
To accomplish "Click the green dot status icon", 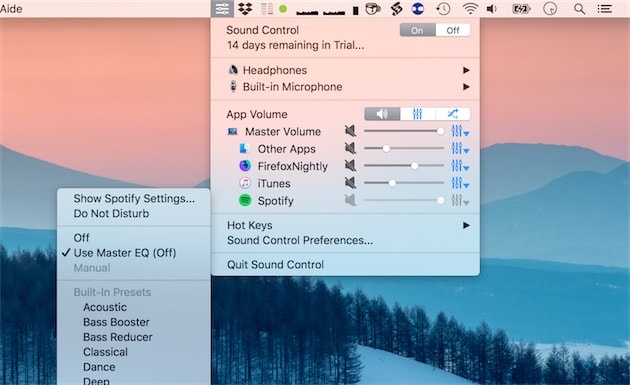I will tap(283, 9).
